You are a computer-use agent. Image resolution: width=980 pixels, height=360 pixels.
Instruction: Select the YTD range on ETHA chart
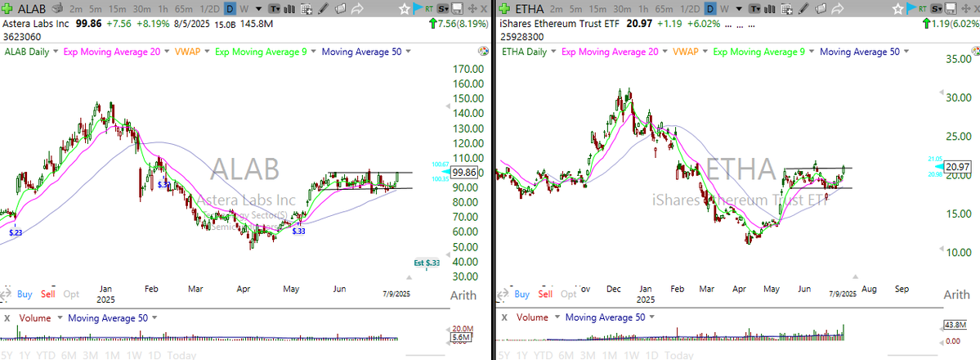543,355
